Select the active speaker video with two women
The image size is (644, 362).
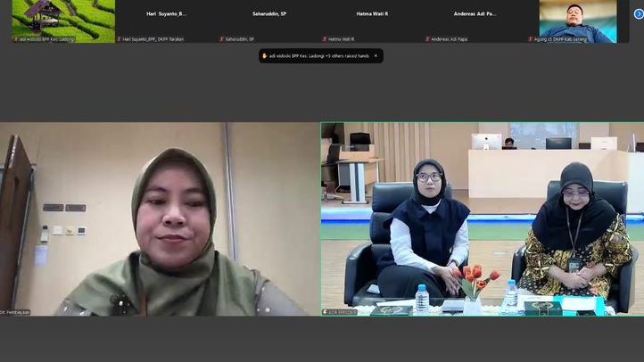(483, 219)
